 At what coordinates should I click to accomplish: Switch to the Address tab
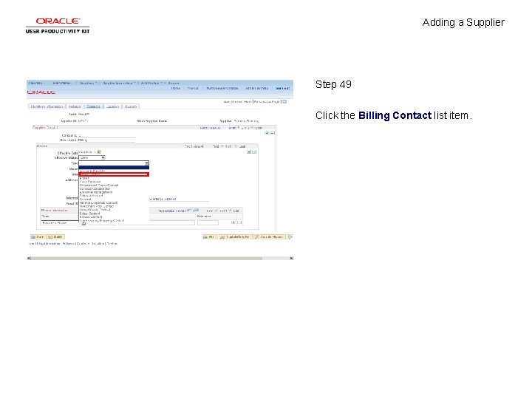[75, 106]
